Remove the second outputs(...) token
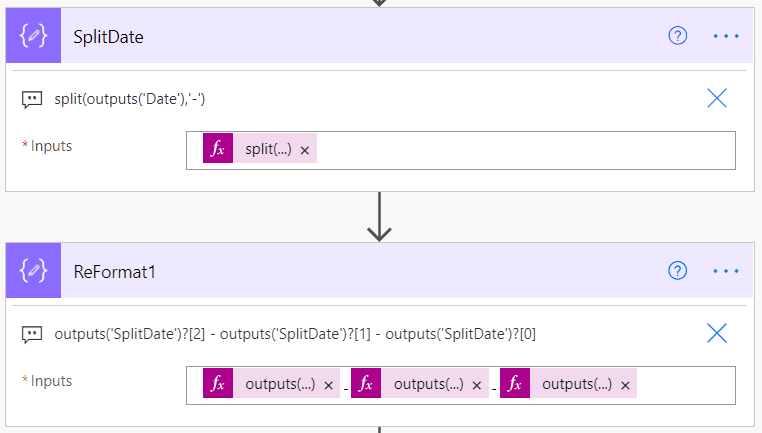The height and width of the screenshot is (433, 762). tap(477, 386)
